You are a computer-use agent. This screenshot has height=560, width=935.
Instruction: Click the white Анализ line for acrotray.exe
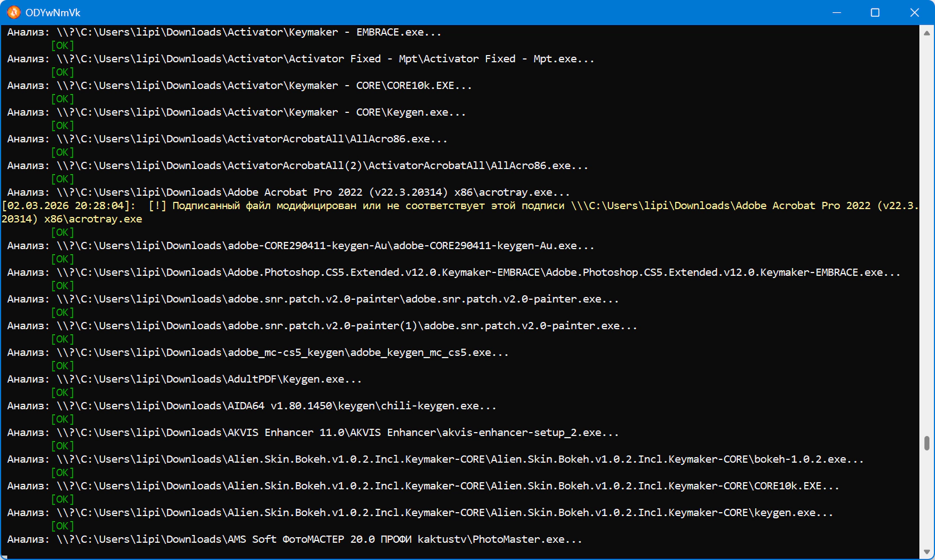click(x=288, y=192)
